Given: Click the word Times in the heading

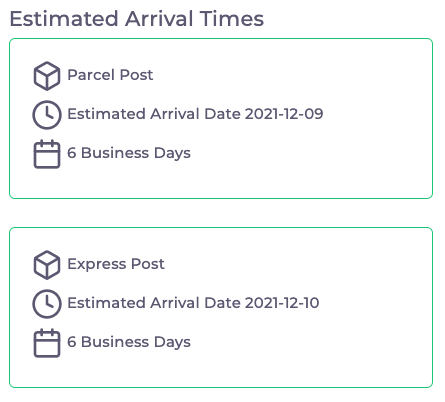Looking at the screenshot, I should click(x=232, y=19).
